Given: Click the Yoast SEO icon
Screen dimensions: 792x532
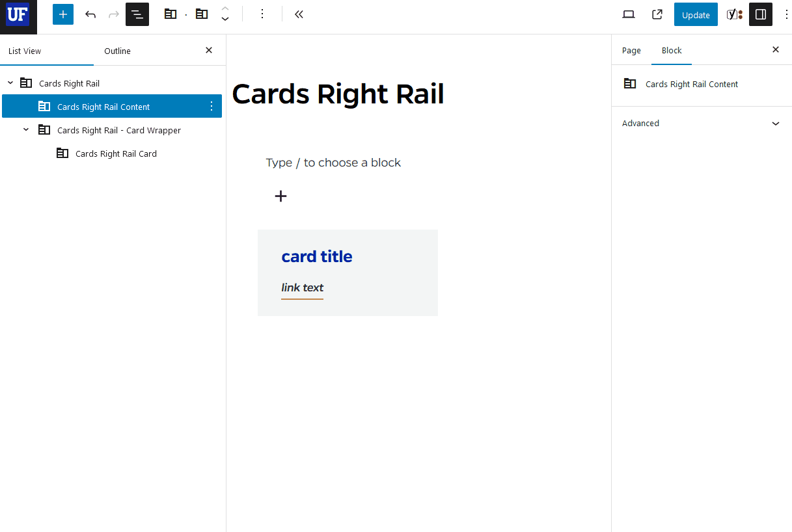Looking at the screenshot, I should 734,14.
